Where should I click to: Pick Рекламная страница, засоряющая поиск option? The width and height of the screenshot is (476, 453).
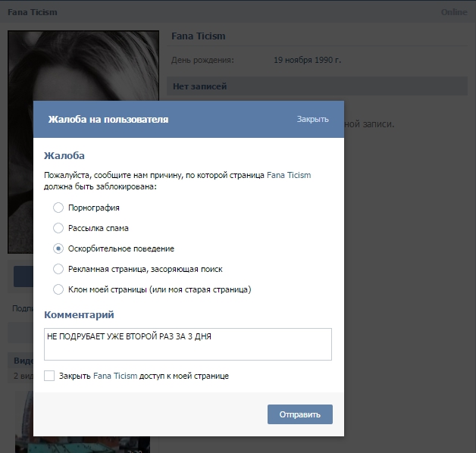click(58, 269)
